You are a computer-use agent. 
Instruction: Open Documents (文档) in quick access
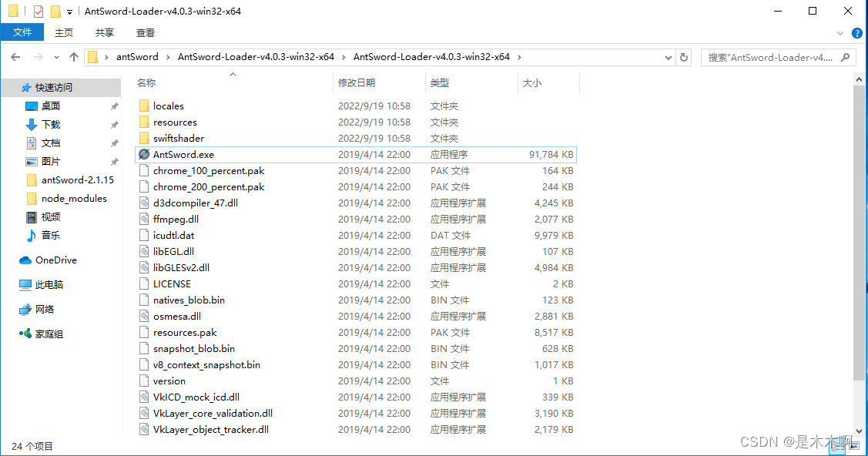50,142
